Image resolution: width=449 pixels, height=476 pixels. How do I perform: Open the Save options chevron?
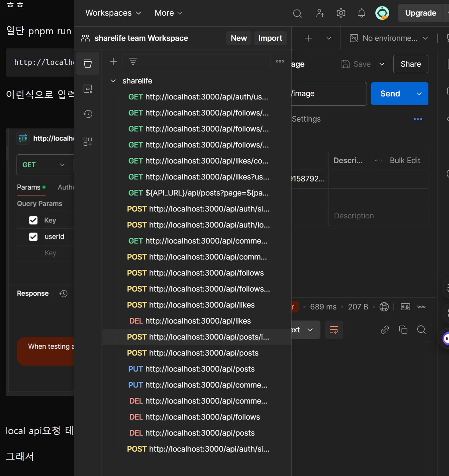(x=382, y=64)
